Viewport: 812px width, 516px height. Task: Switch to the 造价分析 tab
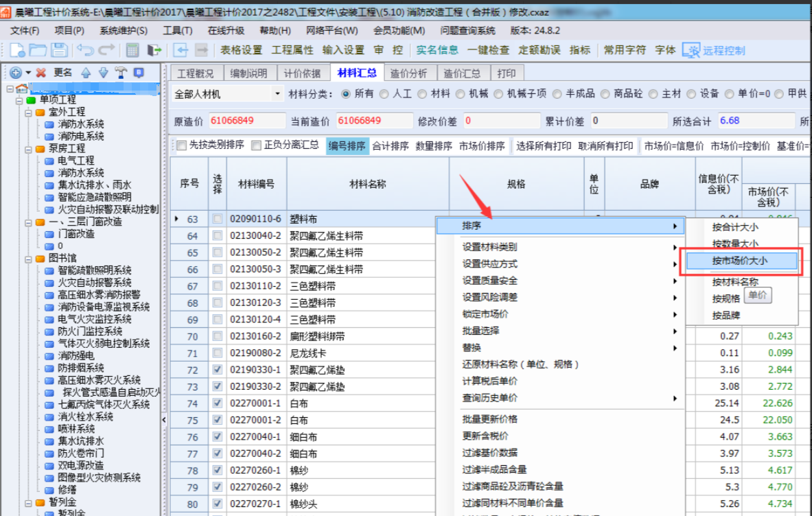408,73
